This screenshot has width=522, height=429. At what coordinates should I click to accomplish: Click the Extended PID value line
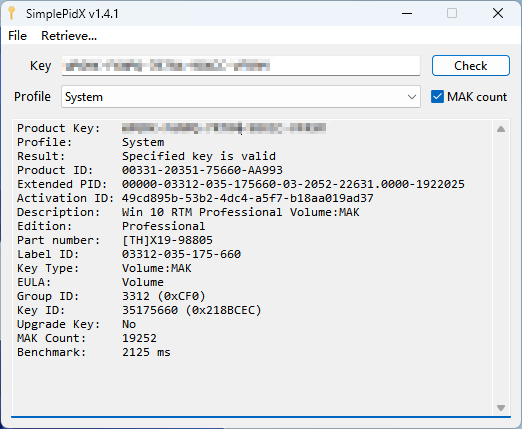293,184
